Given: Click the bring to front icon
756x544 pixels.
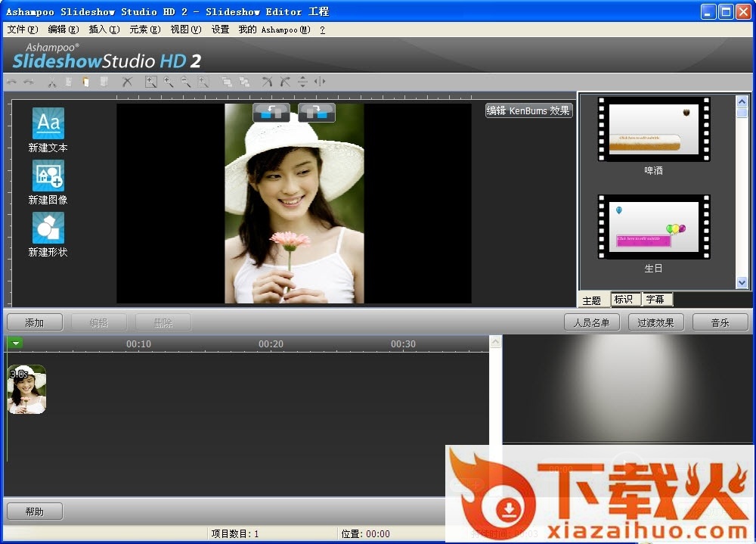Looking at the screenshot, I should coord(227,82).
